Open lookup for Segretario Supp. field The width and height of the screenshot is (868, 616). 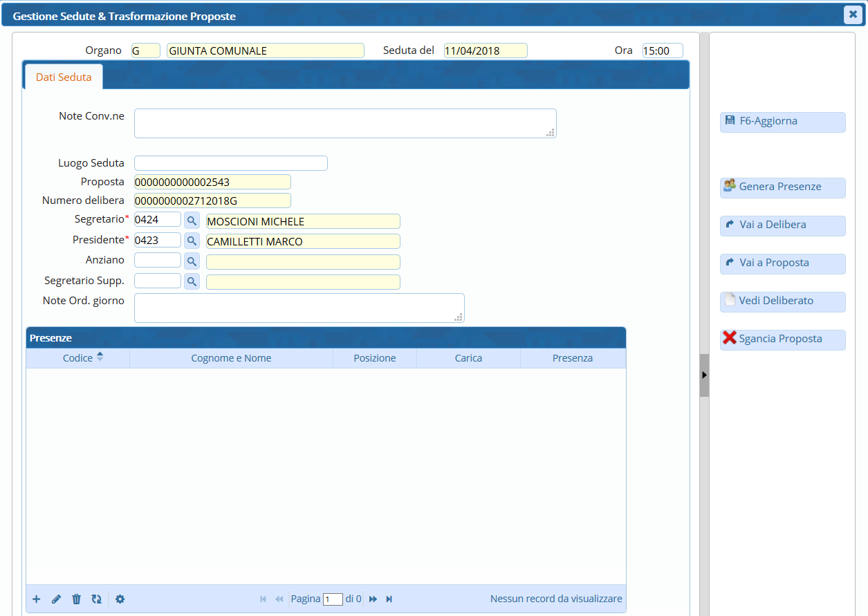192,281
